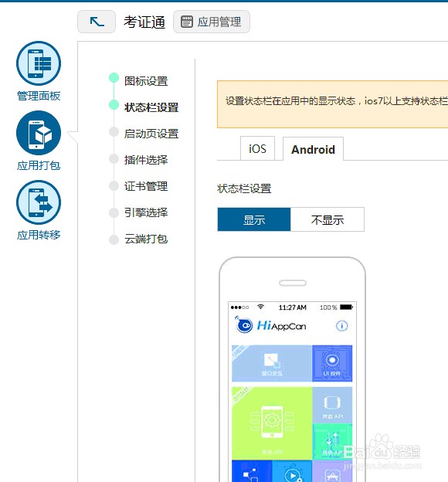Go to 图标设置 step
The width and height of the screenshot is (448, 482).
click(x=146, y=81)
